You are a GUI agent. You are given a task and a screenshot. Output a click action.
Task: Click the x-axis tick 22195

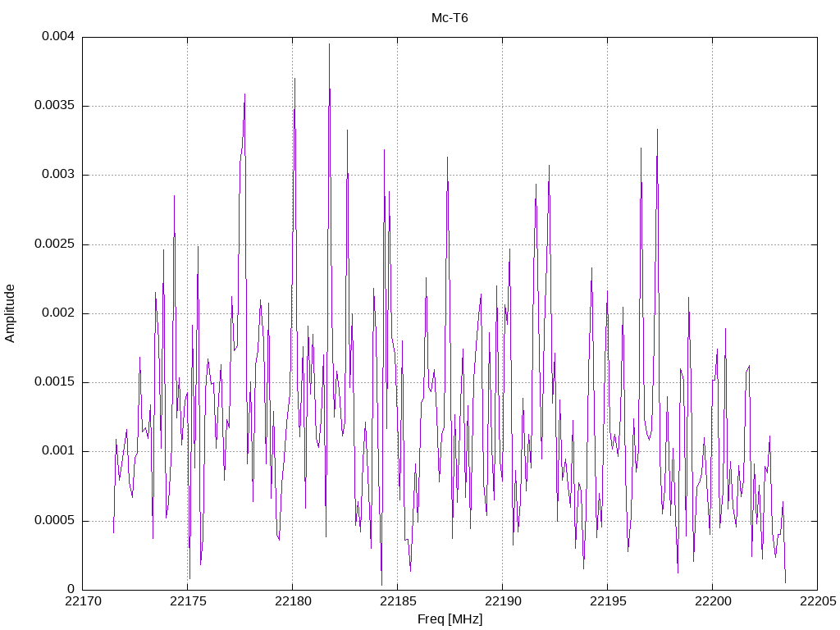pyautogui.click(x=608, y=601)
